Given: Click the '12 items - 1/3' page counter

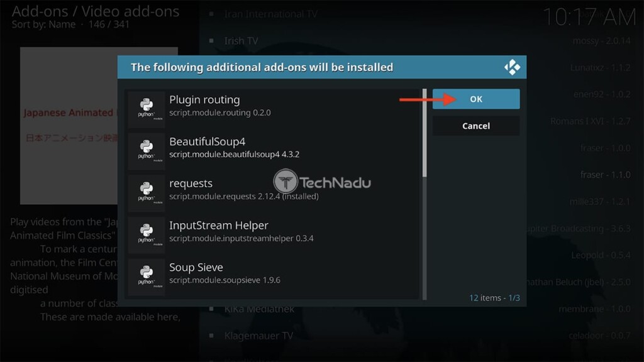Looking at the screenshot, I should 494,297.
